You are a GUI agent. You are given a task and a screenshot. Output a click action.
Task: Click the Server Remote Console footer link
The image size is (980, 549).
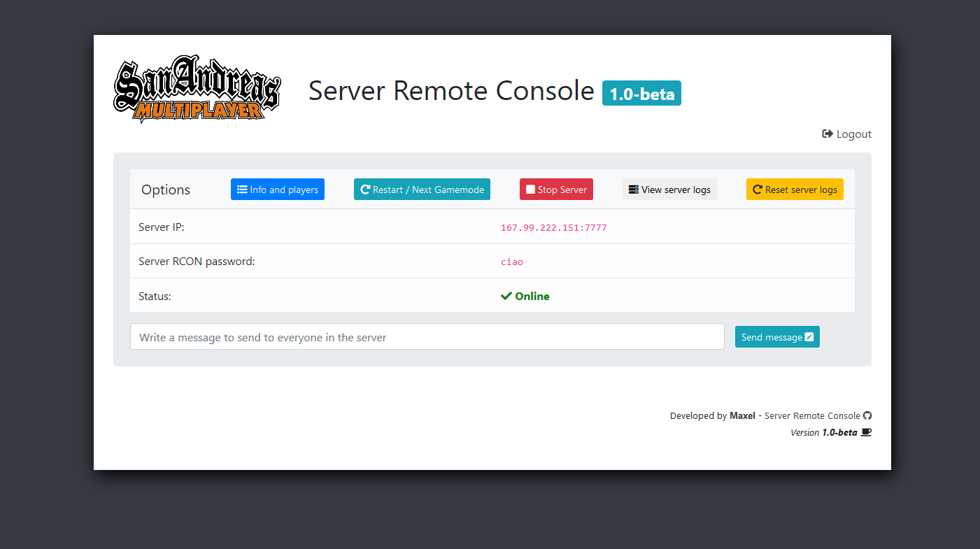point(812,415)
